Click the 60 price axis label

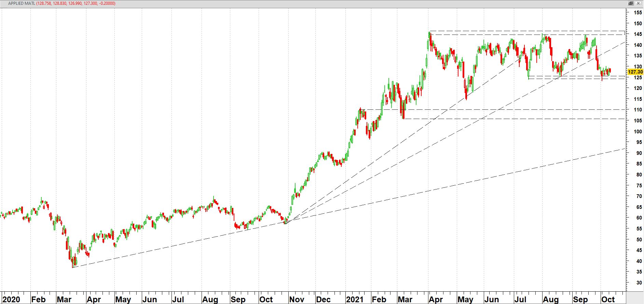coord(639,218)
